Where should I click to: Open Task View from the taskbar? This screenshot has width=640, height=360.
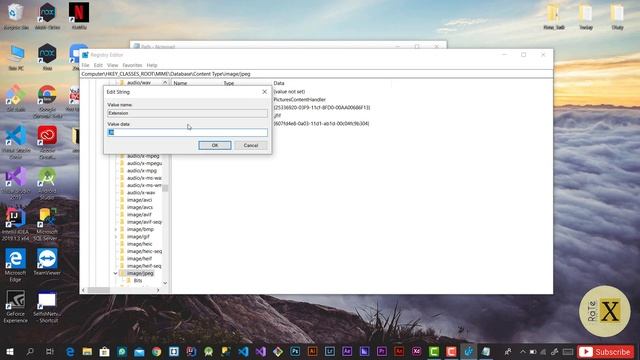point(50,351)
